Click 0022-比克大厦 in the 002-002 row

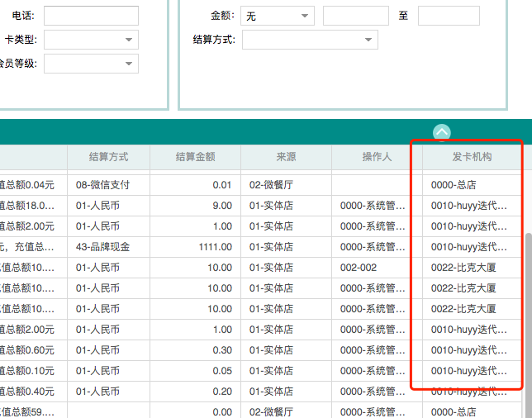[472, 268]
